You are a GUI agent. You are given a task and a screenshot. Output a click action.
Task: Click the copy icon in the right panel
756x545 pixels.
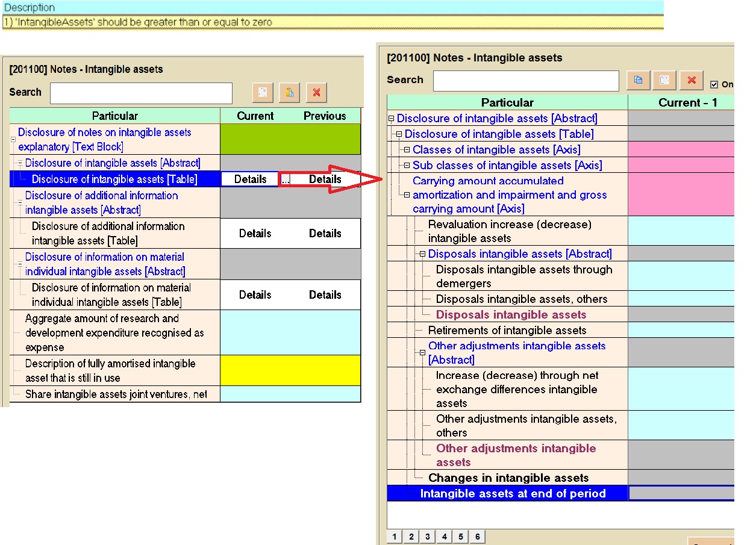click(639, 80)
